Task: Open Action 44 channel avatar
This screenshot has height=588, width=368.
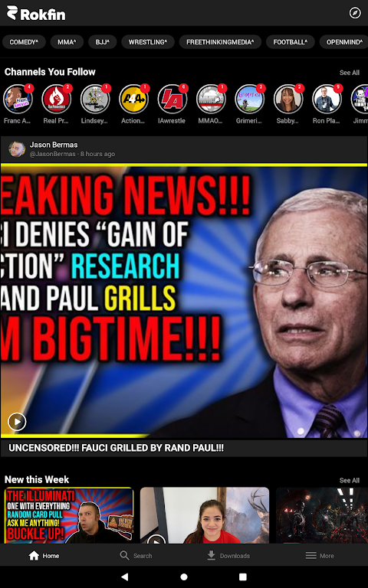Action: tap(133, 99)
